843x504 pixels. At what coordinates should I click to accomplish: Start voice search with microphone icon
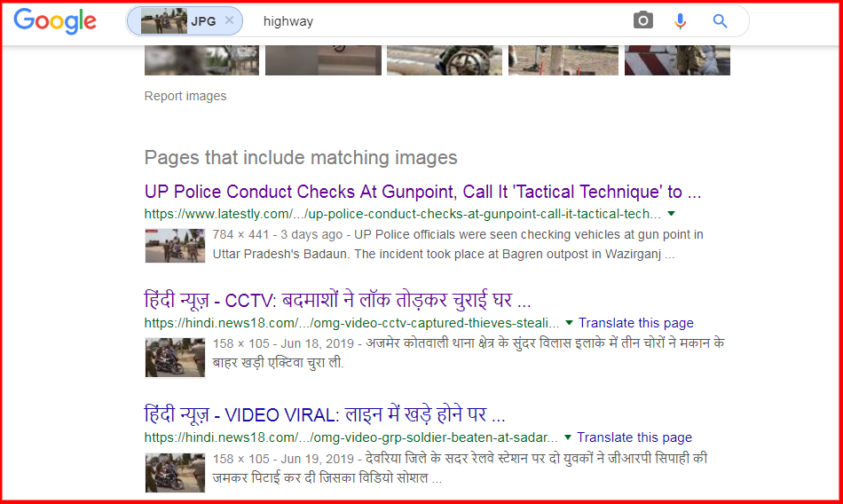coord(680,21)
